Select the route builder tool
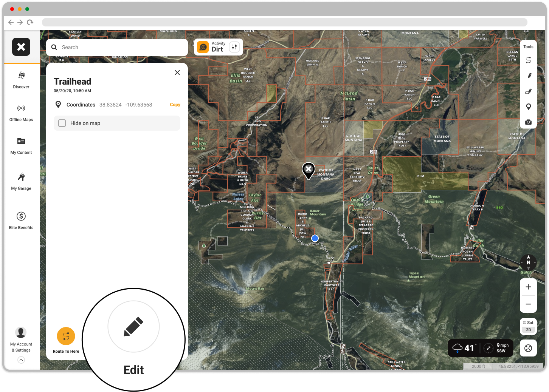The image size is (549, 392). click(529, 60)
